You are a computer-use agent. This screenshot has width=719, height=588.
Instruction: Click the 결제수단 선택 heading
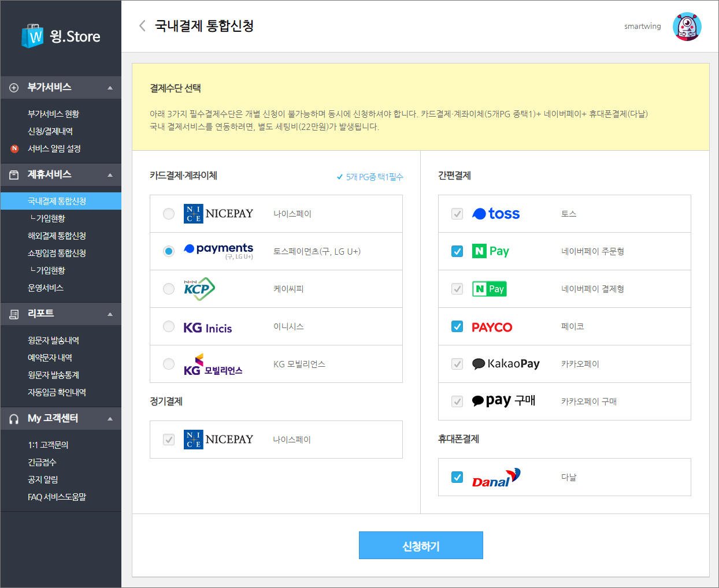click(175, 88)
